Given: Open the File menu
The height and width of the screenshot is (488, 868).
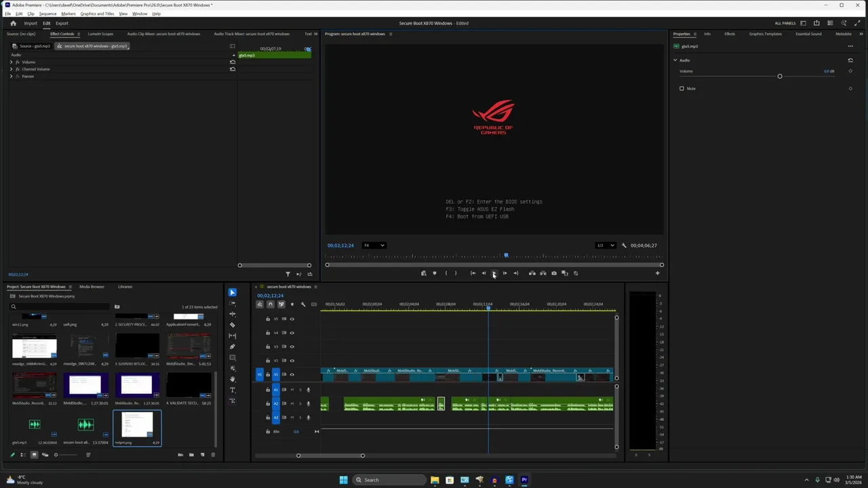Looking at the screenshot, I should (8, 14).
